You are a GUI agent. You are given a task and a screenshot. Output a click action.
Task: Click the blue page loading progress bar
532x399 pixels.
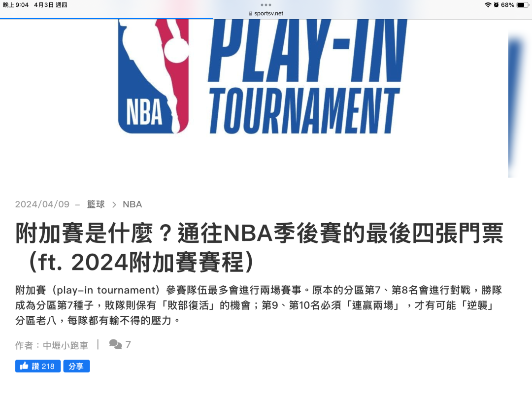pyautogui.click(x=106, y=19)
